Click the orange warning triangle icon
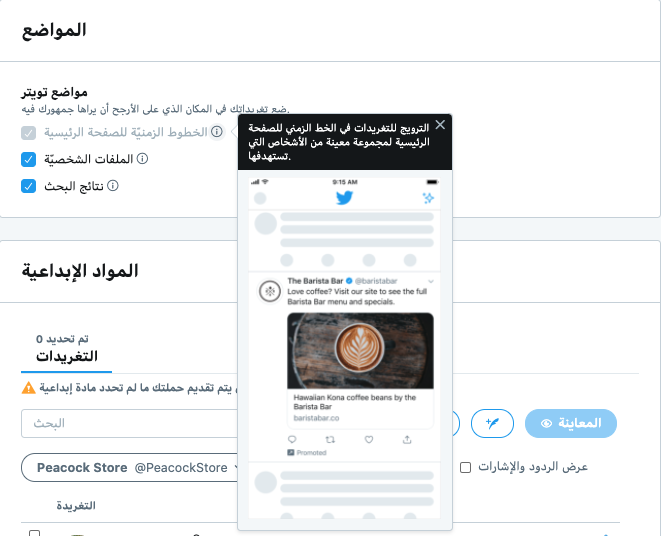Screen dimensions: 661x536 click(28, 388)
